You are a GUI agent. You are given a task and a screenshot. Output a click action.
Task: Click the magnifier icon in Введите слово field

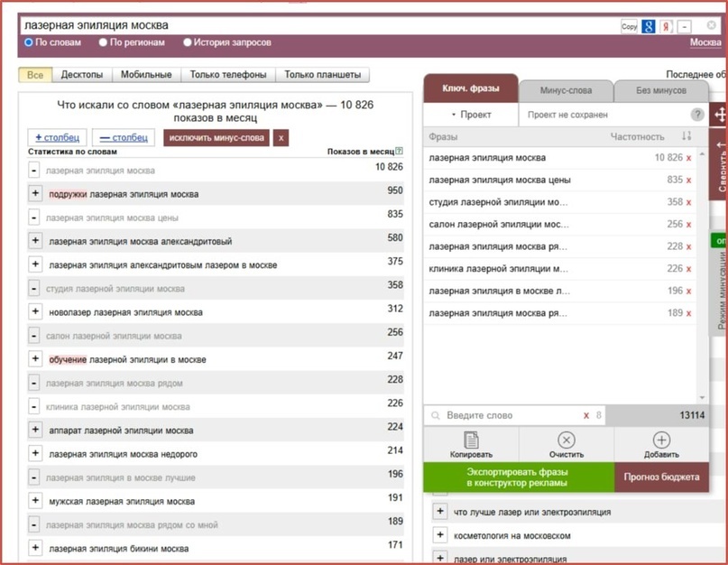[x=436, y=415]
